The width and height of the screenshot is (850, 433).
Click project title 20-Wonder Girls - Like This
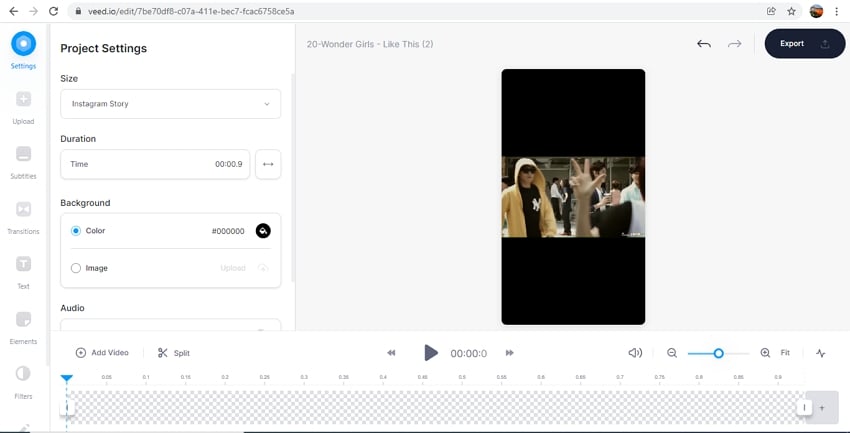pos(370,44)
